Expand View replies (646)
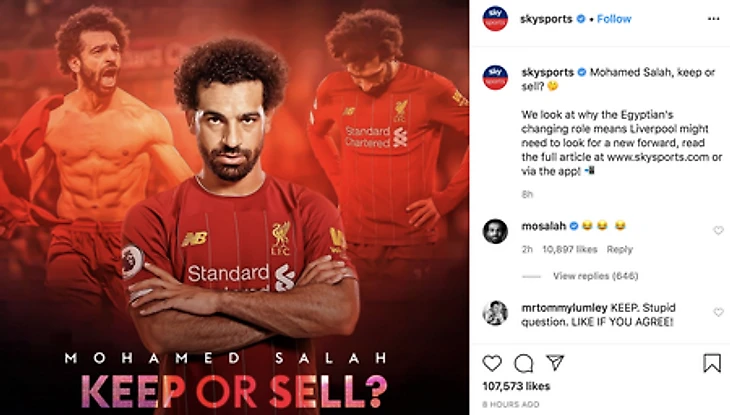This screenshot has height=415, width=730. point(595,276)
